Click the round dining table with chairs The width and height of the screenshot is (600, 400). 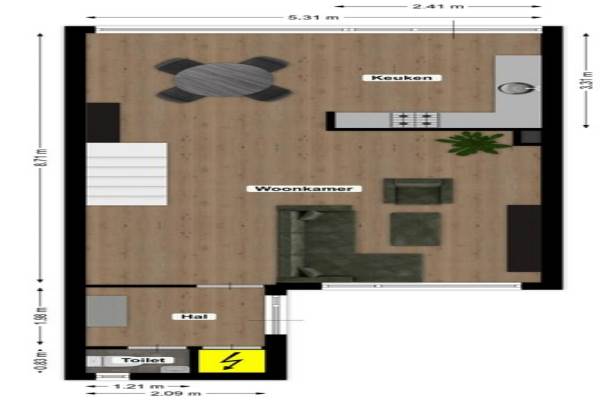pos(221,79)
